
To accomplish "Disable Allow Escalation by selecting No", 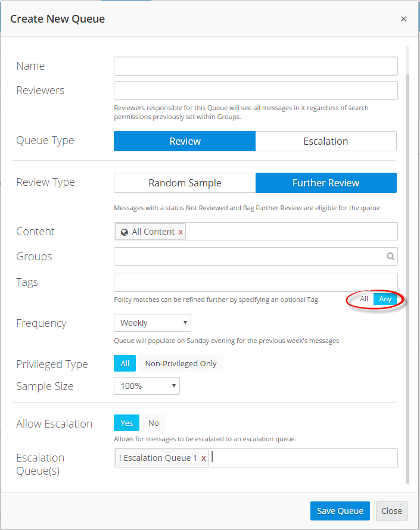I will coord(153,423).
